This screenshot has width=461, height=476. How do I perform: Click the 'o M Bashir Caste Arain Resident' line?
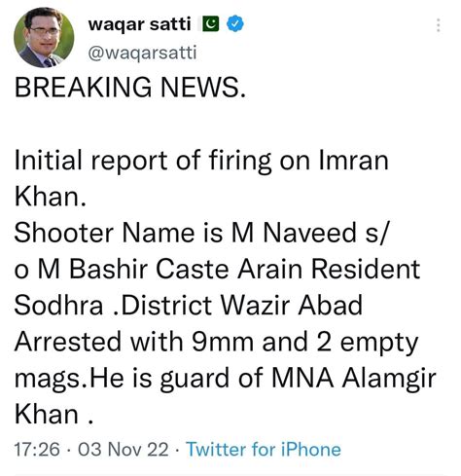(217, 270)
